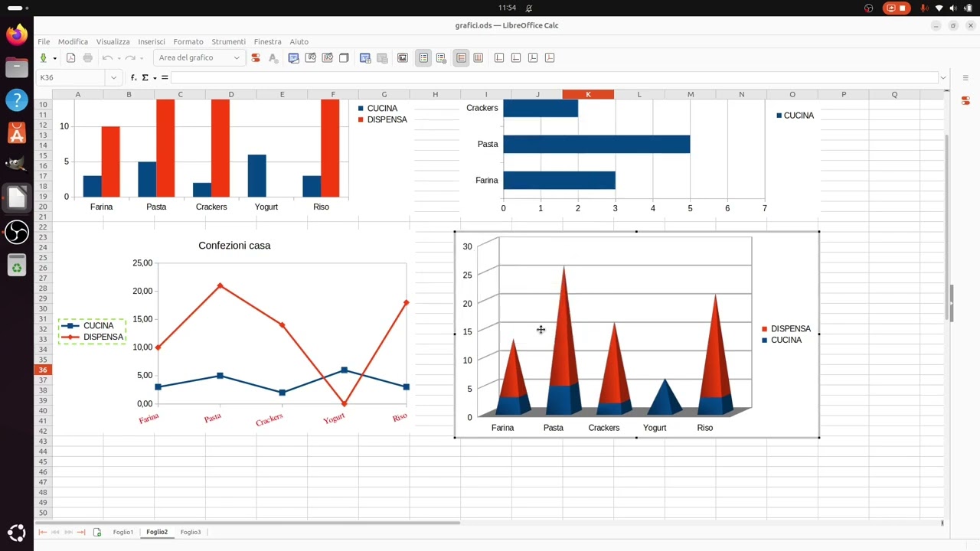Click the X Axis format icon
980x551 pixels.
[499, 57]
